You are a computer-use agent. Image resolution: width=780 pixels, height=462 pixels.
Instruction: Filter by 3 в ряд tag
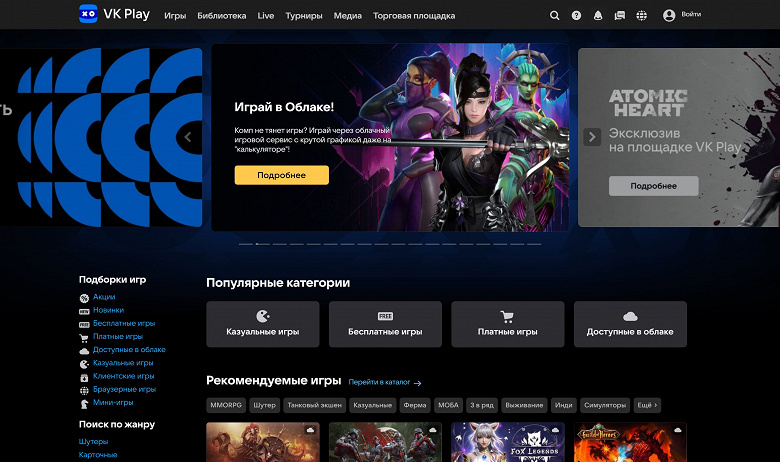[x=482, y=405]
